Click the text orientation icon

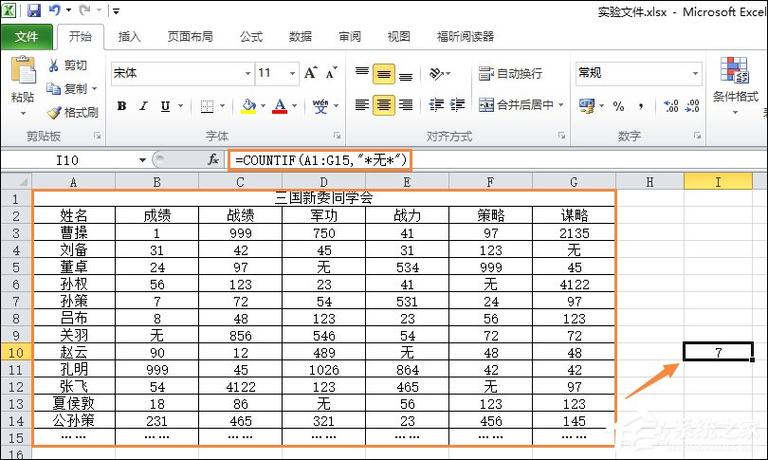point(436,73)
